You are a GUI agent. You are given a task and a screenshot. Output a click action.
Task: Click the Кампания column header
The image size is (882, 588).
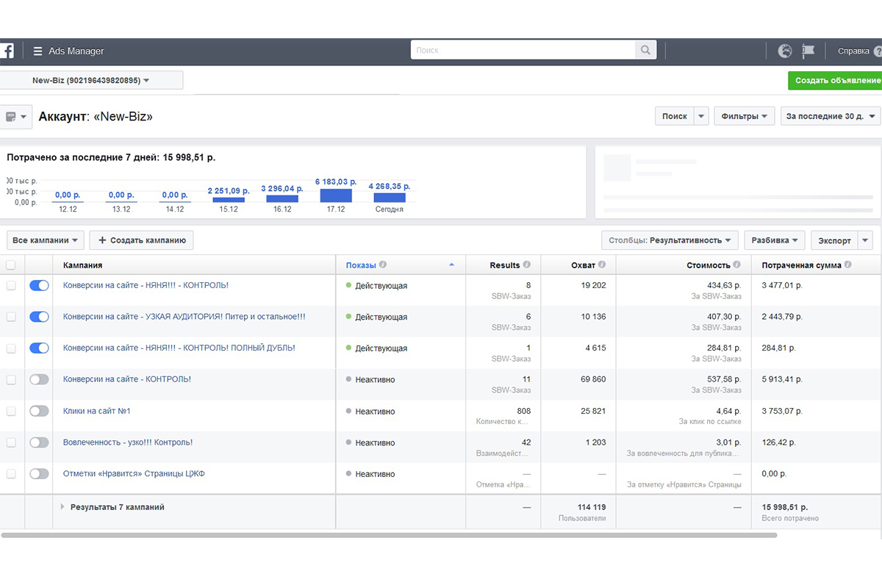click(194, 265)
